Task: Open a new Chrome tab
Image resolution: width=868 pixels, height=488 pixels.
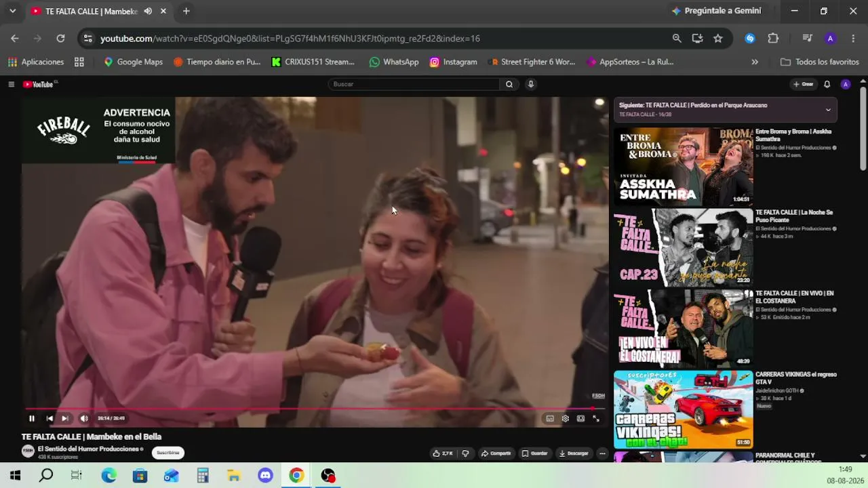Action: [x=186, y=11]
